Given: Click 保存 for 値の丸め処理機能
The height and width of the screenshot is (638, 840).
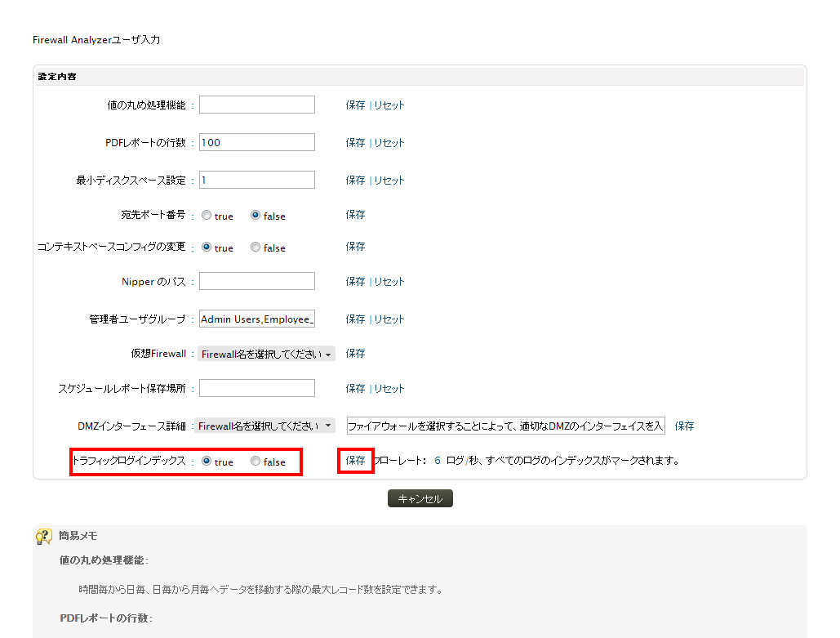Looking at the screenshot, I should click(355, 105).
